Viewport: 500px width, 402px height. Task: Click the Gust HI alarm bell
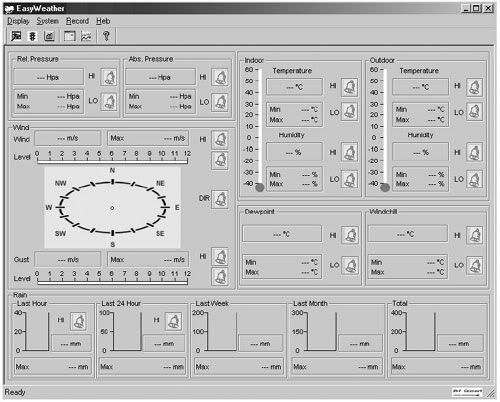tap(220, 256)
